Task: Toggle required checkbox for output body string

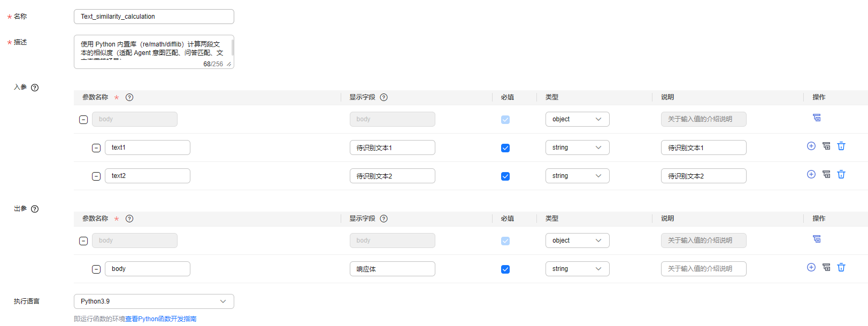Action: click(505, 269)
